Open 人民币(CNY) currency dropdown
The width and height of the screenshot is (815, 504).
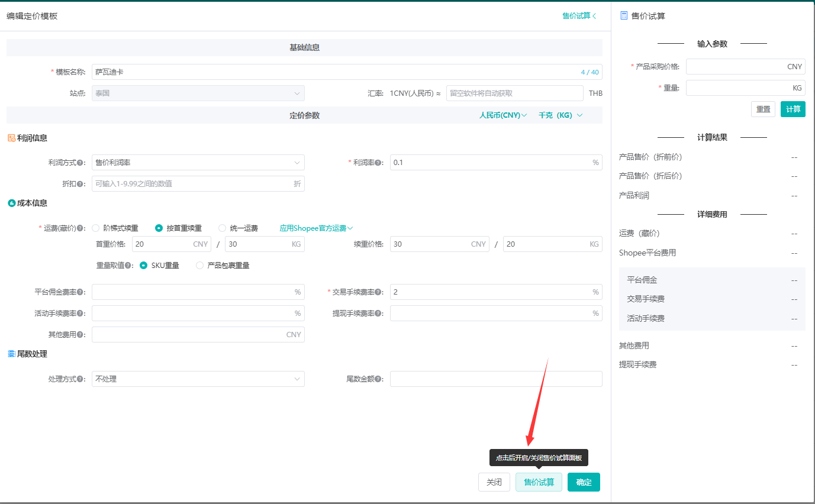tap(502, 115)
